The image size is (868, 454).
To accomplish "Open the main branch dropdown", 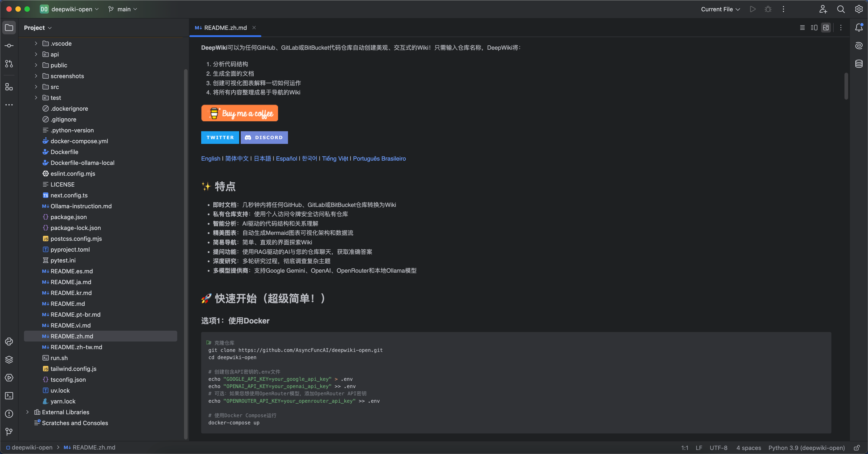I will coord(123,9).
